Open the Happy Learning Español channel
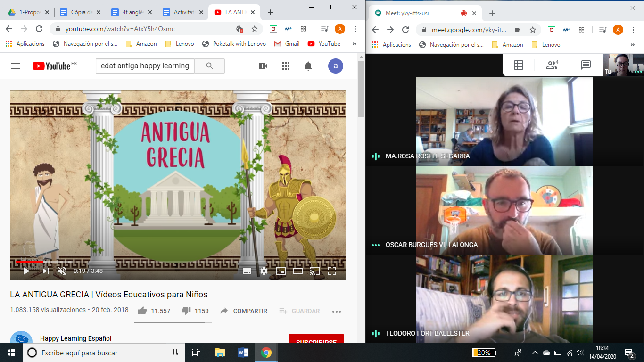The width and height of the screenshot is (644, 362). (76, 338)
